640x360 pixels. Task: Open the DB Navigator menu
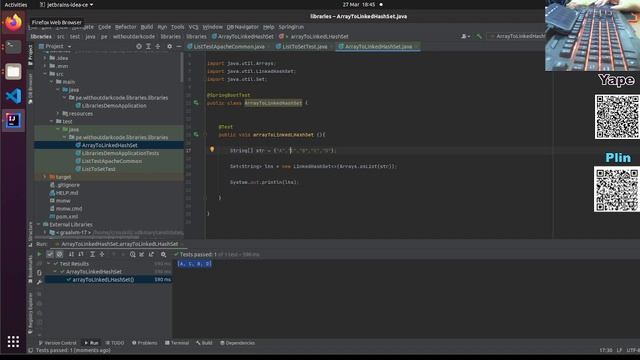point(242,27)
